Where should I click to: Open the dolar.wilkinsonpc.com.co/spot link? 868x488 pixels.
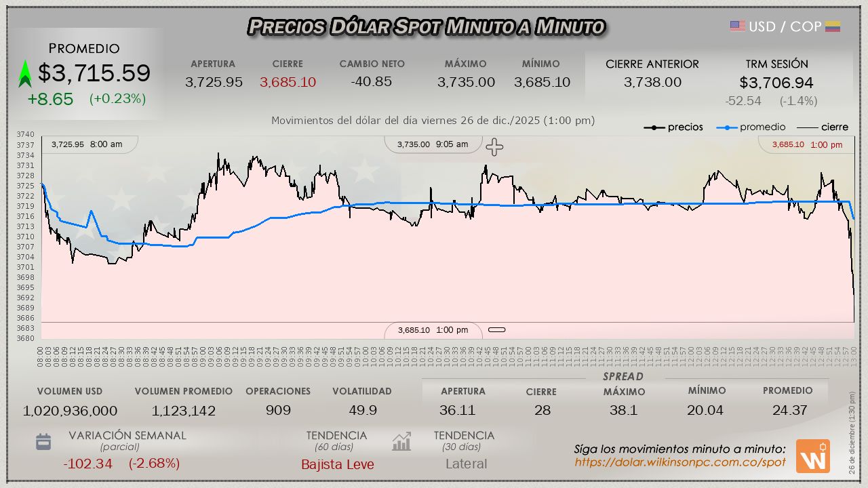680,462
